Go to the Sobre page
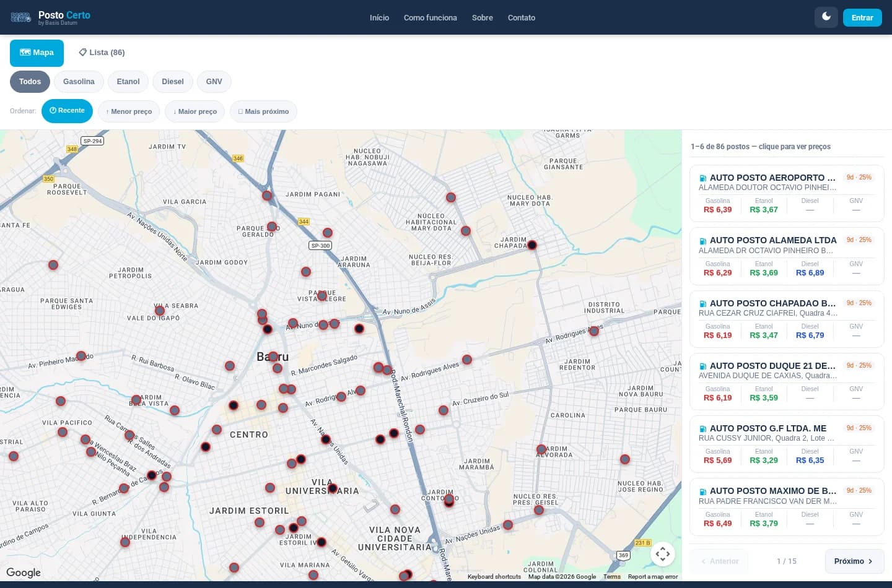The image size is (892, 588). (x=483, y=17)
